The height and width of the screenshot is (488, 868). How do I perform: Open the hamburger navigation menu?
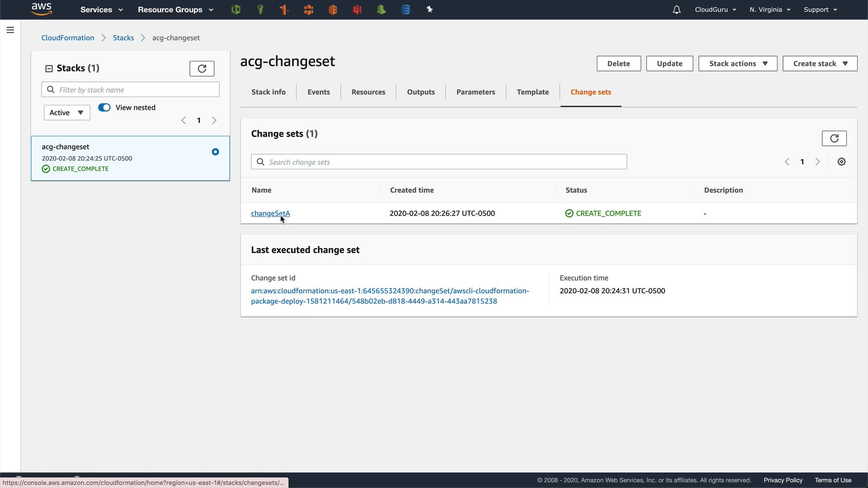pyautogui.click(x=10, y=30)
